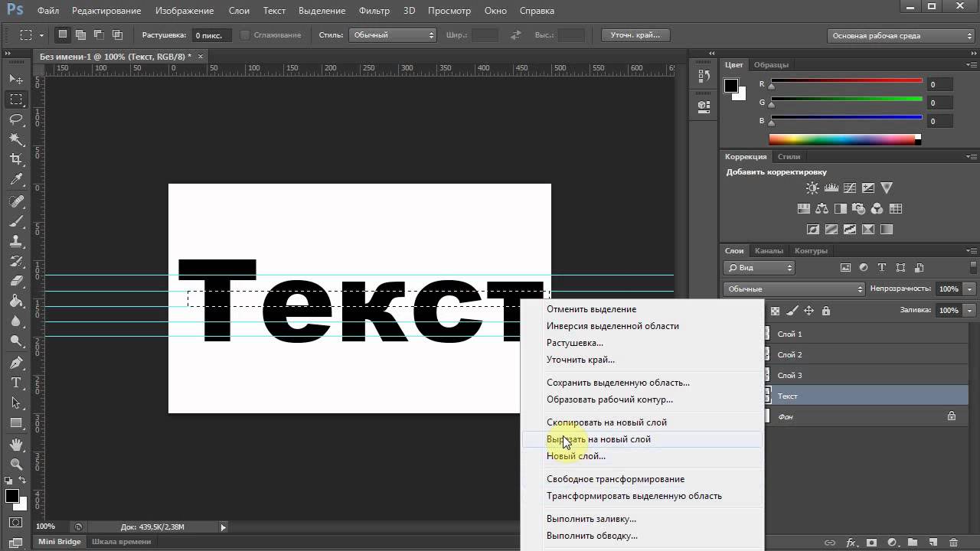Select the Lasso tool
The image size is (980, 551).
[16, 119]
